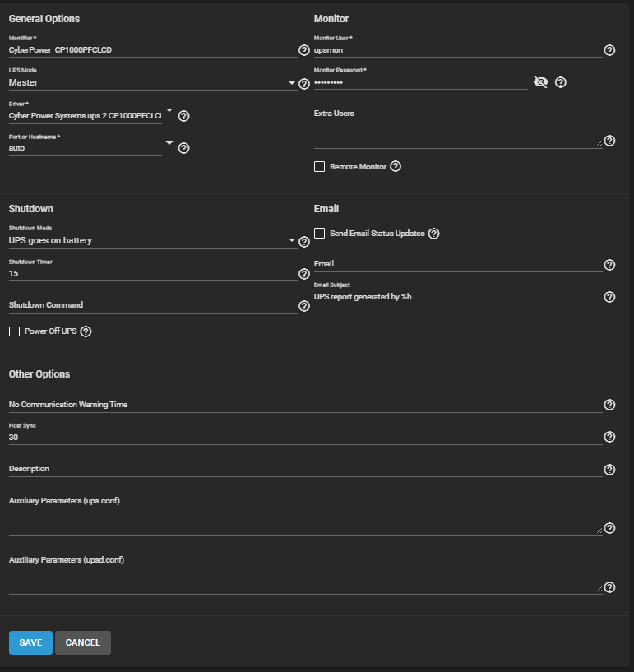634x672 pixels.
Task: View help for Host Sync setting
Action: pos(609,437)
